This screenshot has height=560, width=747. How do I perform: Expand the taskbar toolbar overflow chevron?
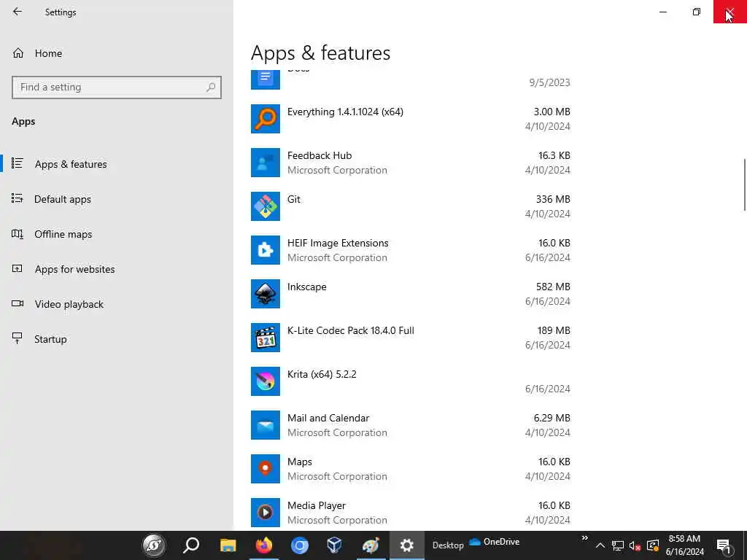[x=584, y=538]
